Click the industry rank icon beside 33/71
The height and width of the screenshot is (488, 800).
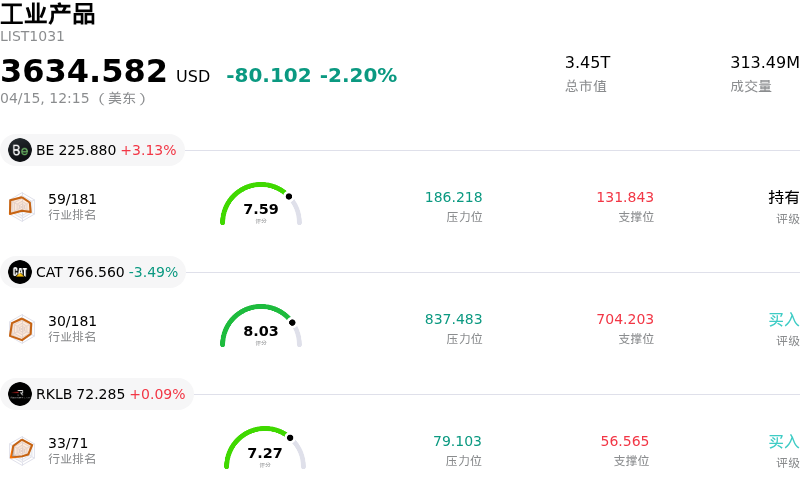(x=21, y=450)
